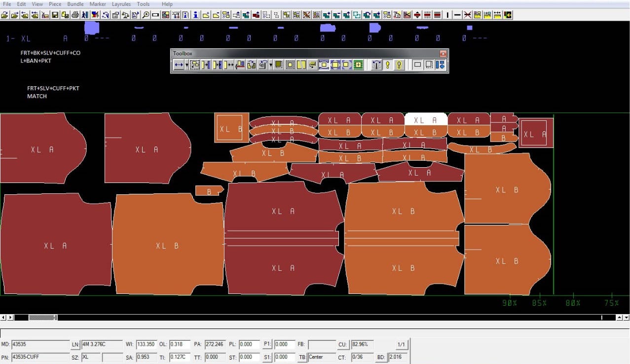Click the Save floppy disk icon
Image resolution: width=630 pixels, height=364 pixels.
pos(55,15)
